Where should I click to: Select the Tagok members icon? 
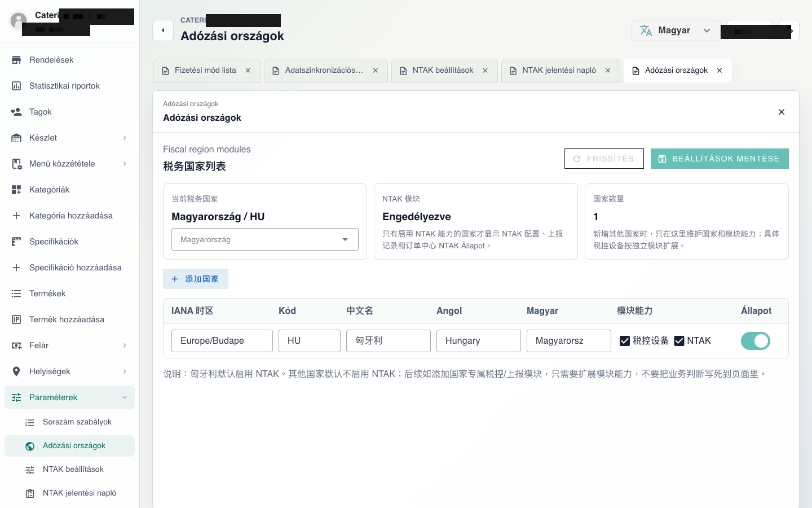(16, 112)
